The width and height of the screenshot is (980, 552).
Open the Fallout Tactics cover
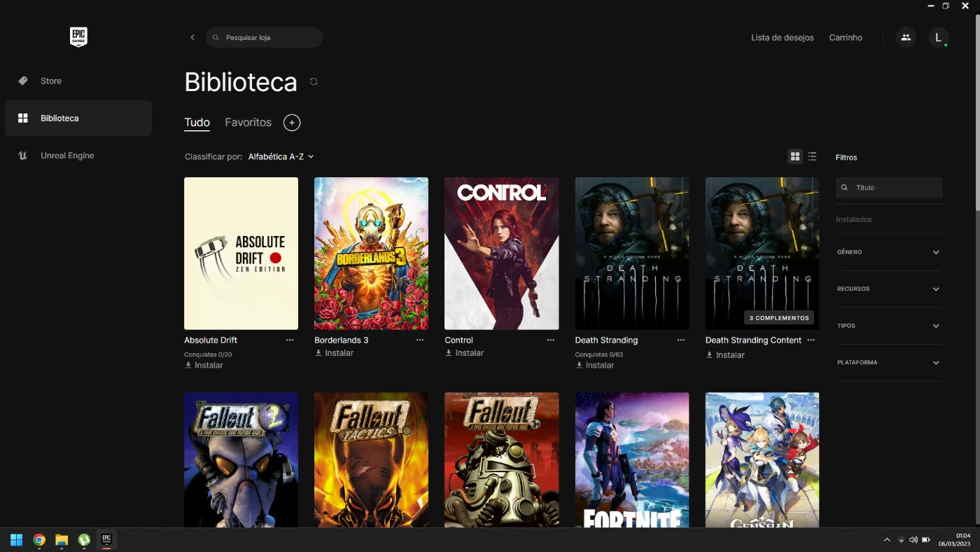tap(371, 460)
